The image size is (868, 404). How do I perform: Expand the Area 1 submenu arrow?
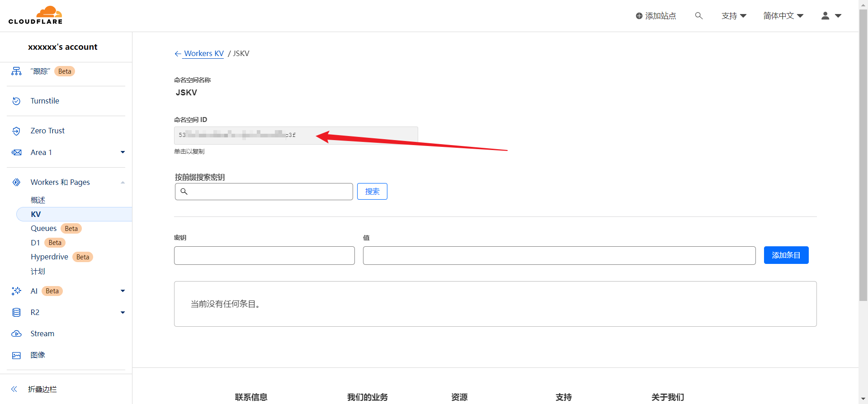(x=123, y=152)
